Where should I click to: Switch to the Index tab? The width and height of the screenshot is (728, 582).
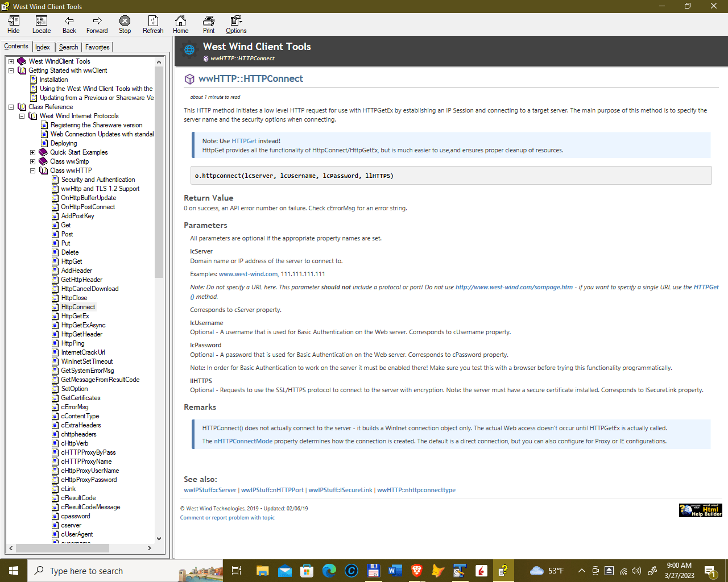coord(42,47)
